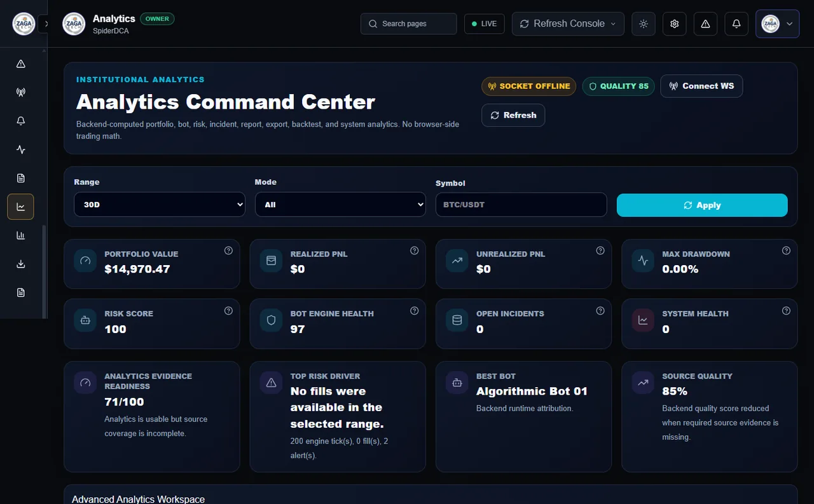
Task: Click the portfolio value $14,970.47
Action: 137,269
